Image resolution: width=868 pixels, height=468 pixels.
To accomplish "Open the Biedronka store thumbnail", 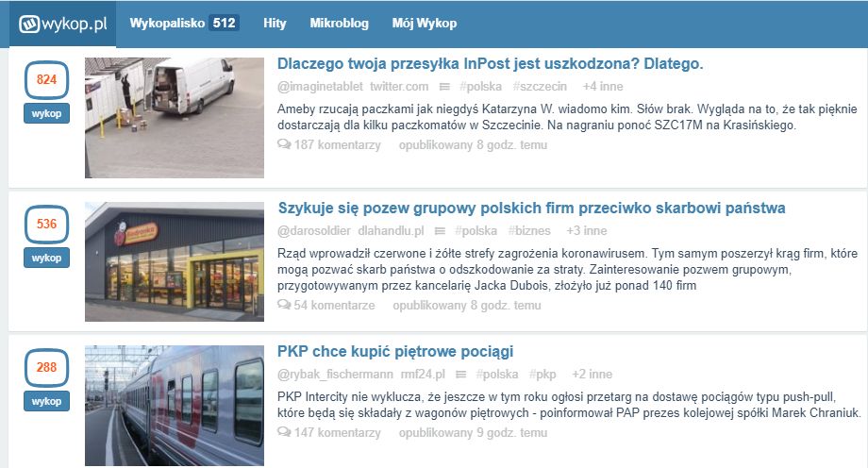I will 175,261.
